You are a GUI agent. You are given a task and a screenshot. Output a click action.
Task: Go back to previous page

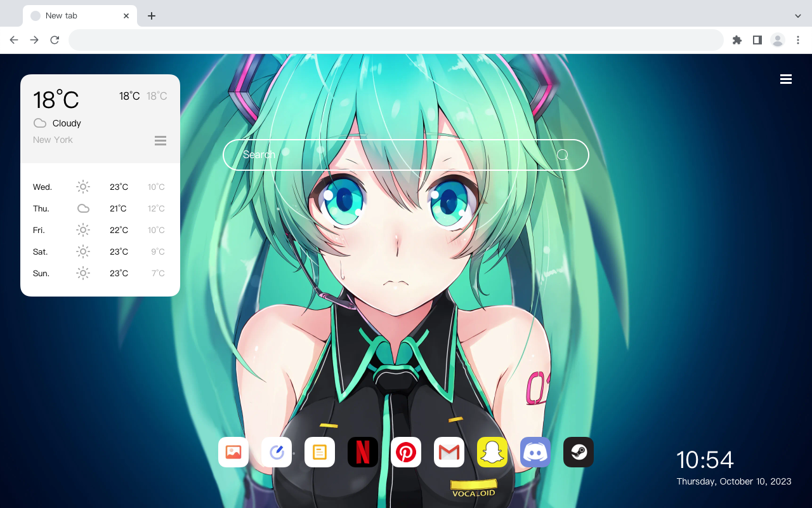(x=14, y=40)
